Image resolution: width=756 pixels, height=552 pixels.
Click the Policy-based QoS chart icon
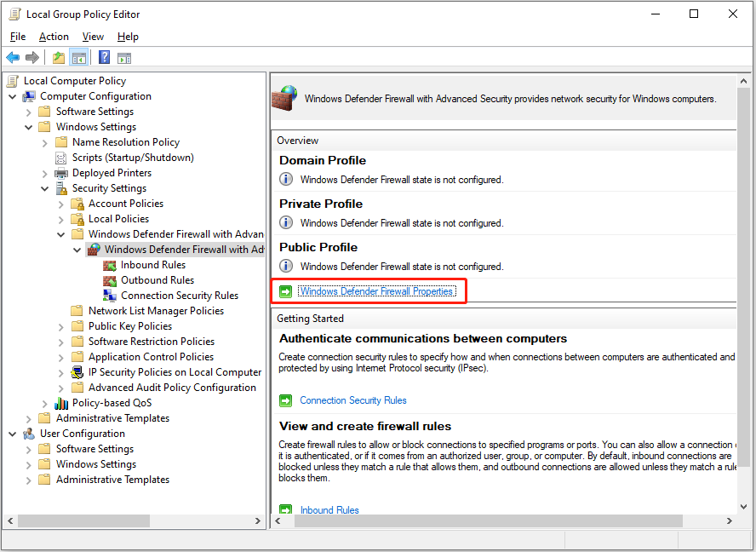[61, 404]
